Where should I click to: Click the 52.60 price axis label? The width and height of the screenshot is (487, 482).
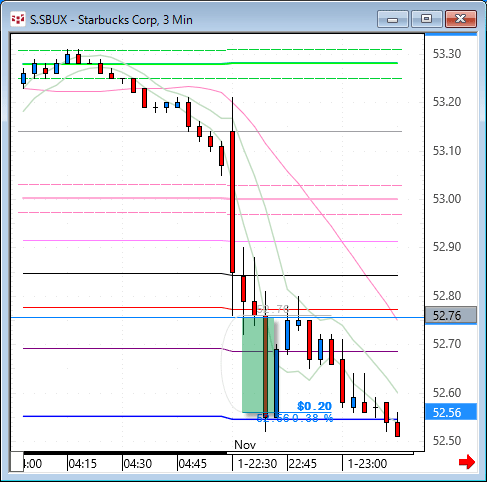[447, 392]
